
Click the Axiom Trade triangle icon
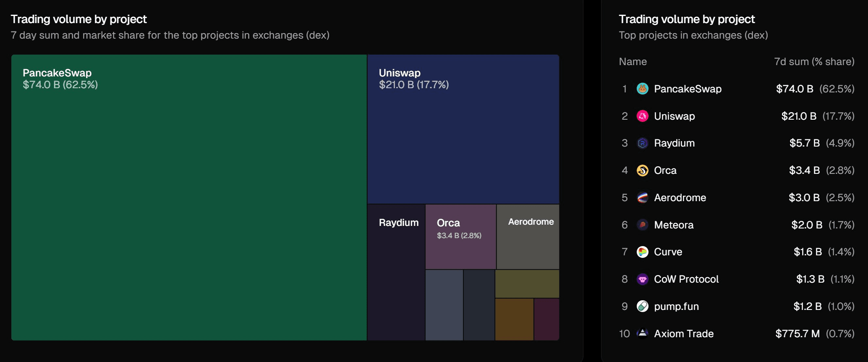click(x=642, y=333)
